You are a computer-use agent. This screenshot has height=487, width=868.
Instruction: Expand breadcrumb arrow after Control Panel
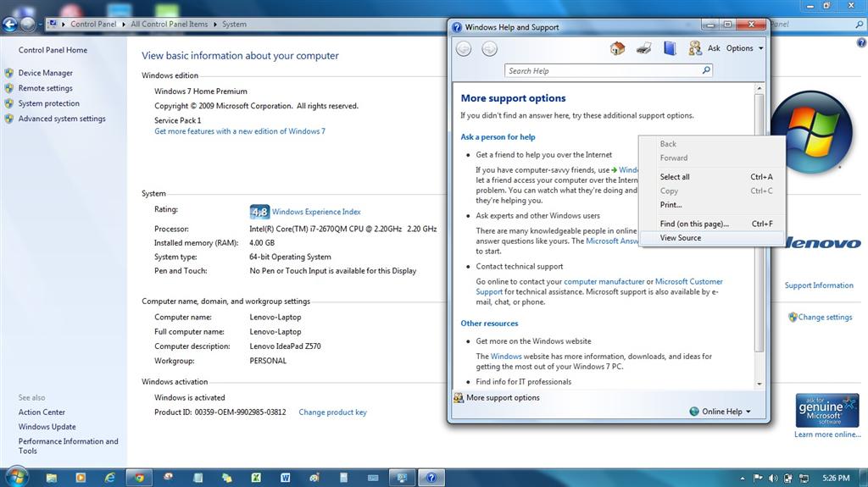[124, 25]
